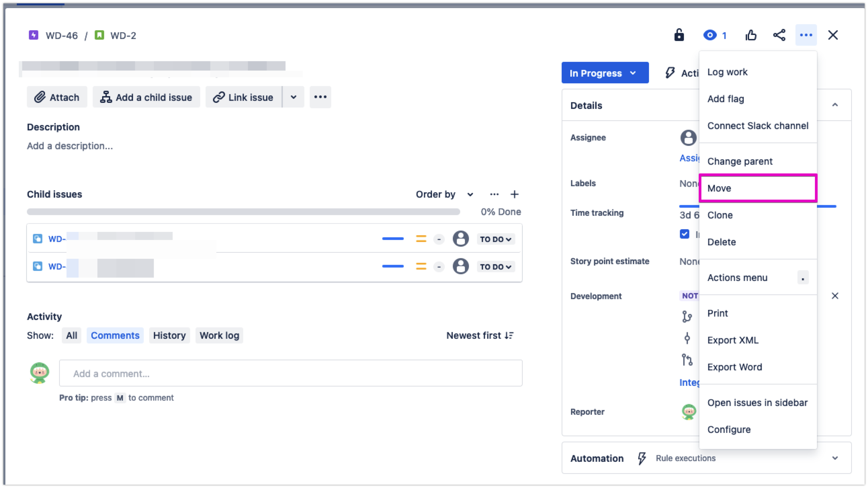
Task: Click the epic icon next to WD-46
Action: (33, 35)
